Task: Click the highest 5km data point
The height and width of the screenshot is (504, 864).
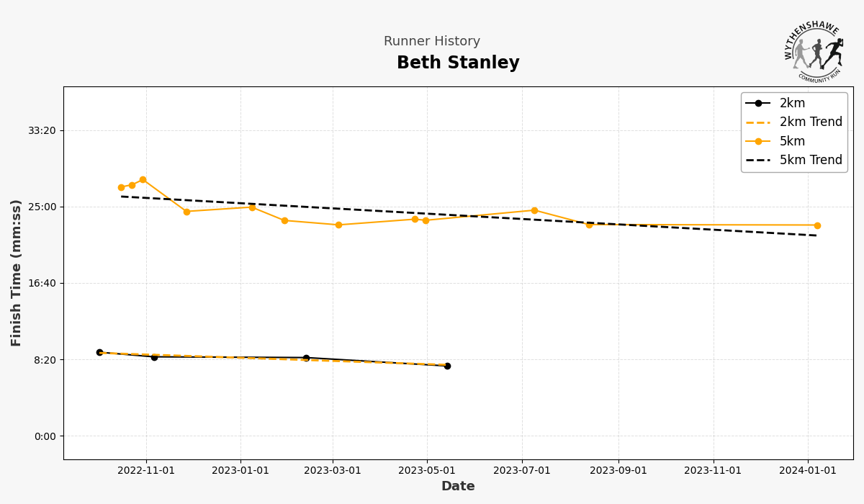Action: coord(143,180)
